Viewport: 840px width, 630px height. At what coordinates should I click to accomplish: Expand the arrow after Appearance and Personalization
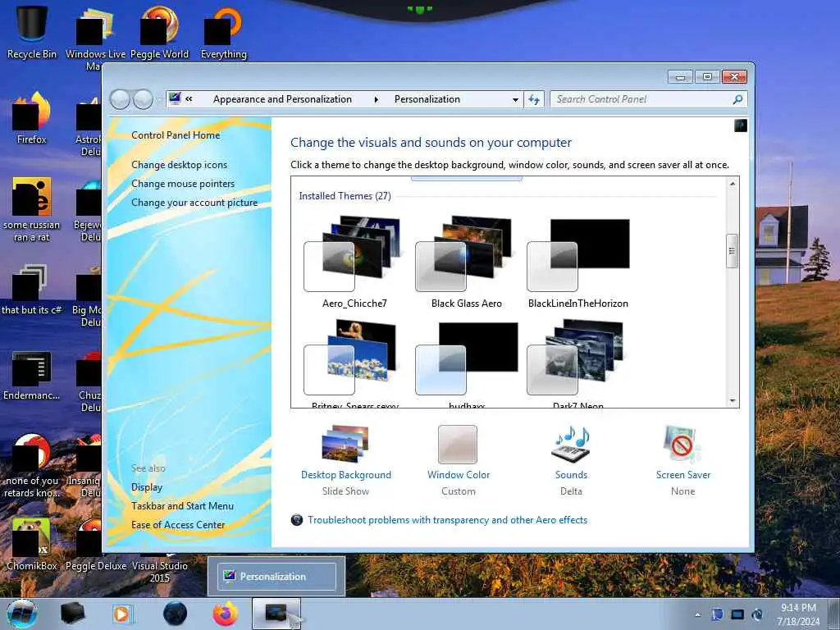pyautogui.click(x=376, y=99)
